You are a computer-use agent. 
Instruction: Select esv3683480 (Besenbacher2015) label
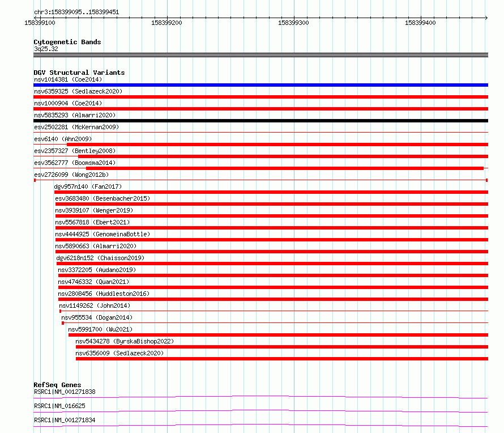102,198
